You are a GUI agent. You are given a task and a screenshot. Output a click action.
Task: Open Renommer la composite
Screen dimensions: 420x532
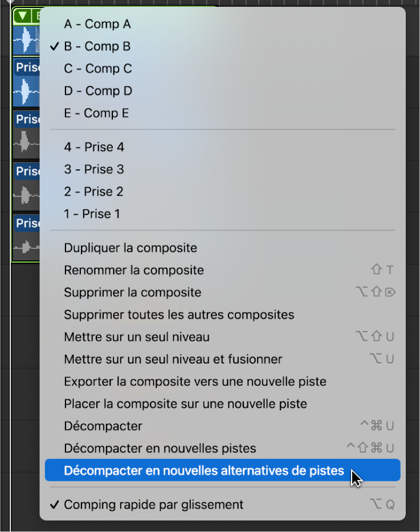132,270
